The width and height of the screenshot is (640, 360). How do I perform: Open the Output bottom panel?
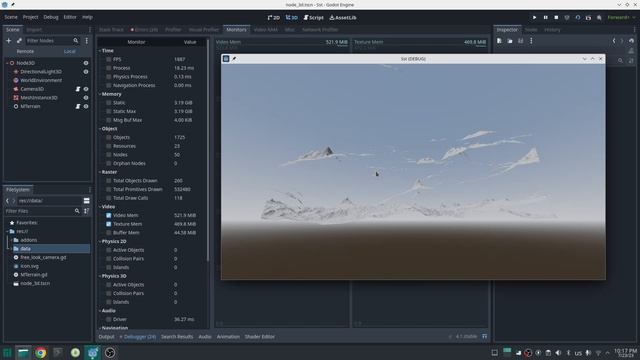tap(106, 337)
